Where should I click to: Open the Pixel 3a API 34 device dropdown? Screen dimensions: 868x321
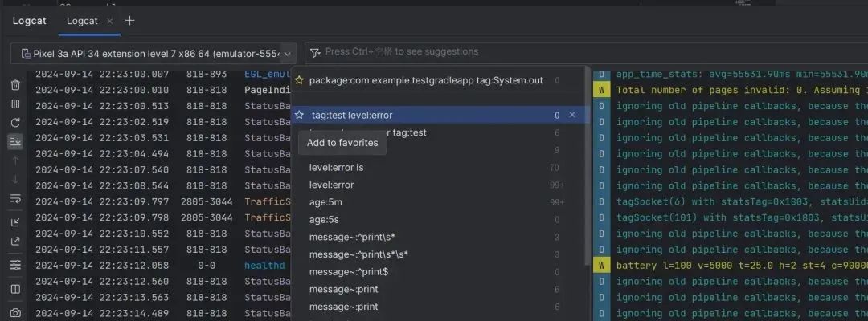[x=154, y=54]
